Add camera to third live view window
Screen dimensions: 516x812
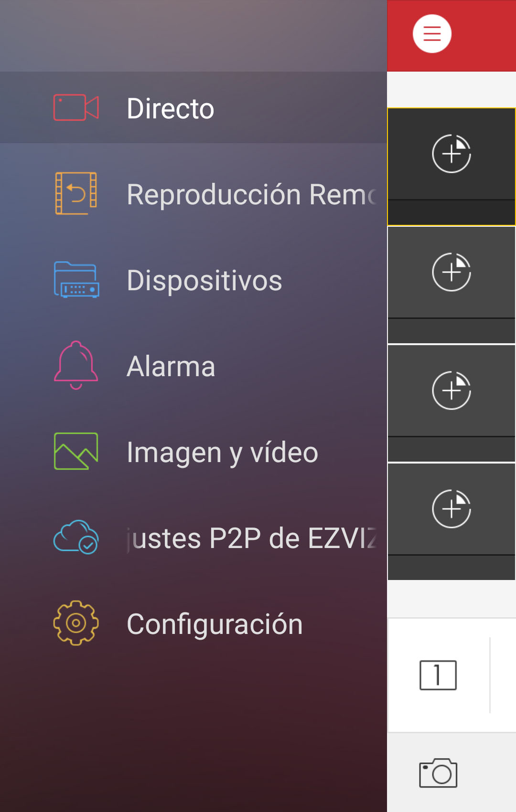tap(451, 390)
